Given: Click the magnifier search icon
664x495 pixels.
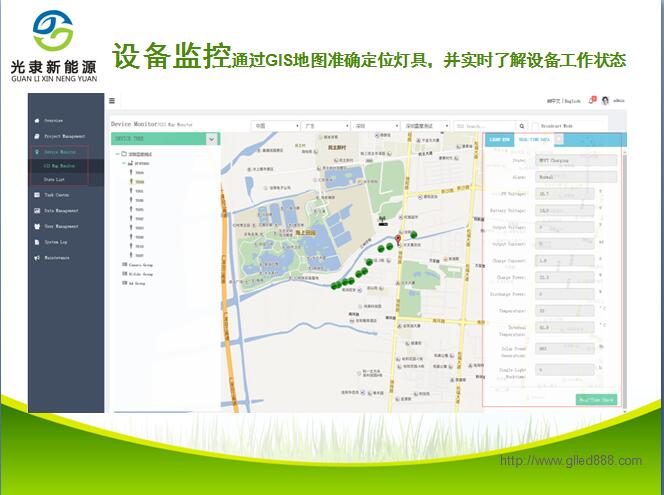Looking at the screenshot, I should (x=522, y=126).
